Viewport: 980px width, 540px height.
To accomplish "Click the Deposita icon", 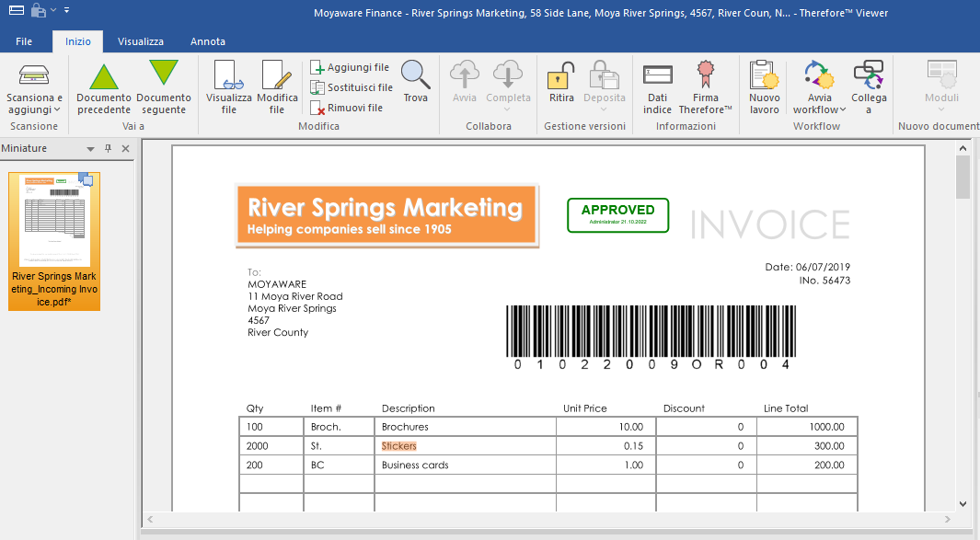I will coord(605,75).
